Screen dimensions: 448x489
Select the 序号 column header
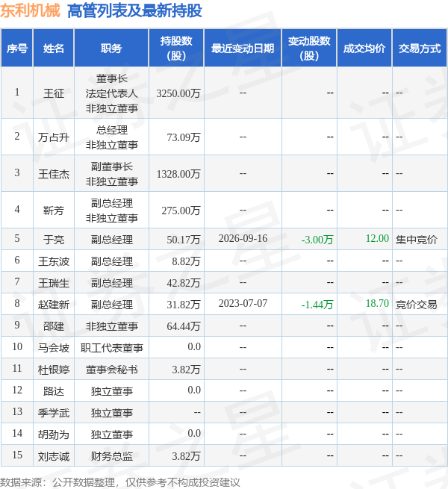[x=17, y=48]
